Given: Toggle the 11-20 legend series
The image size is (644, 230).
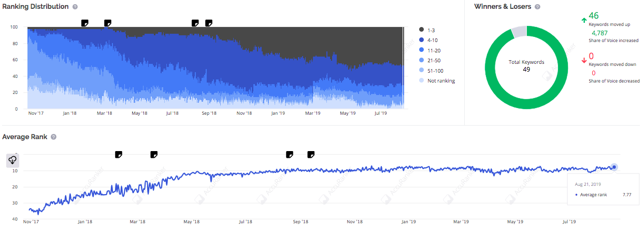Looking at the screenshot, I should tap(430, 50).
